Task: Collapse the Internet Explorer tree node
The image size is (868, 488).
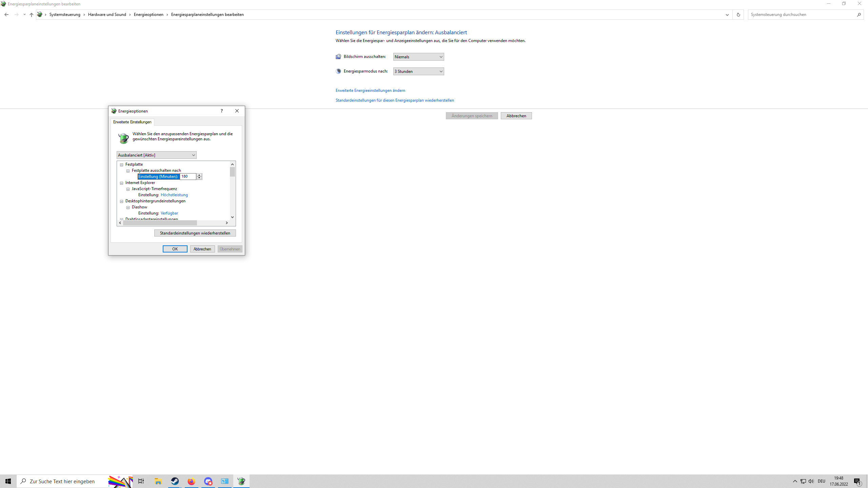Action: (x=122, y=183)
